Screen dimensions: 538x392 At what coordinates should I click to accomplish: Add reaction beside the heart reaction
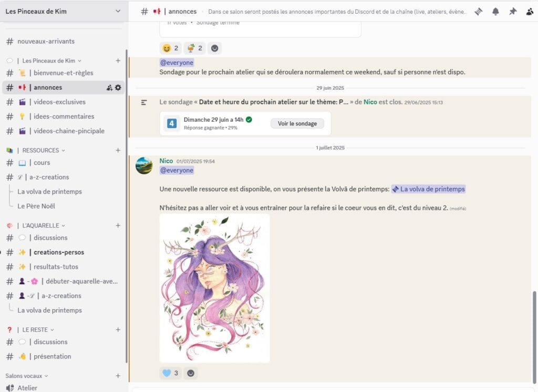(191, 373)
